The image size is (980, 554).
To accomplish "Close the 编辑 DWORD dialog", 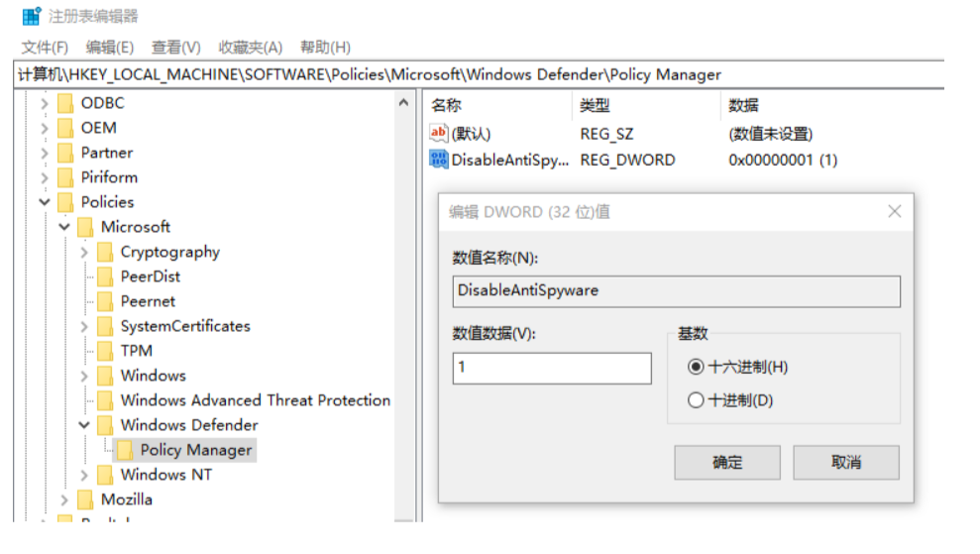I will point(895,211).
